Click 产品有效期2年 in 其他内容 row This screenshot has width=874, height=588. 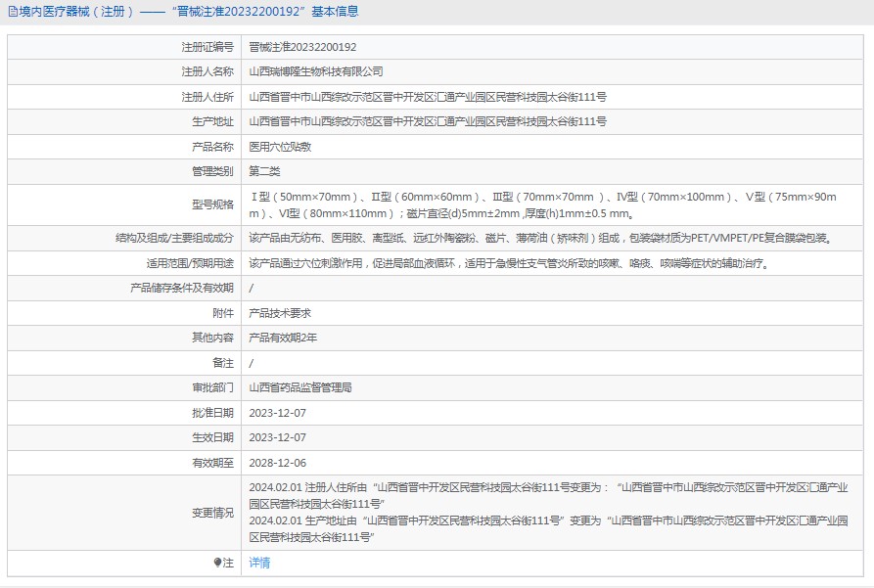[x=283, y=338]
